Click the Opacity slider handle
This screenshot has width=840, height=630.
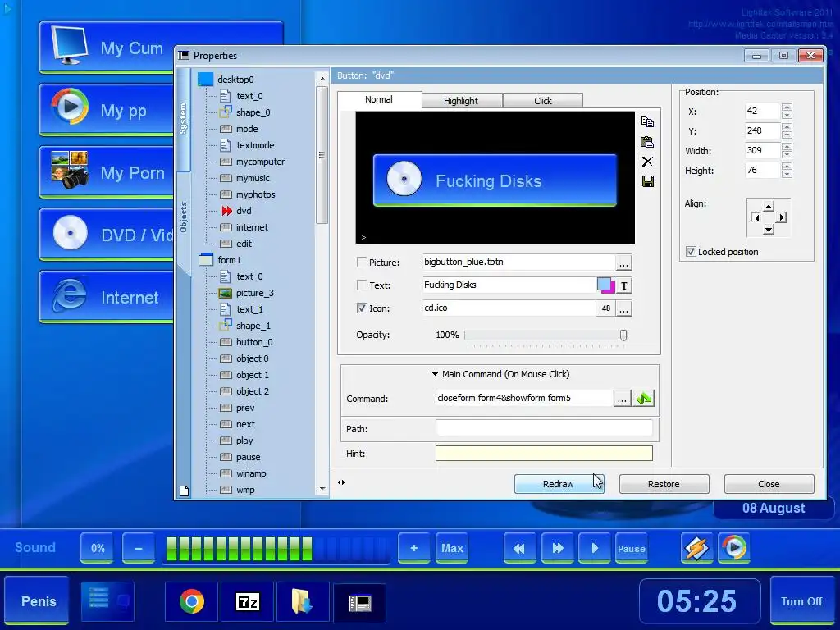pos(623,336)
